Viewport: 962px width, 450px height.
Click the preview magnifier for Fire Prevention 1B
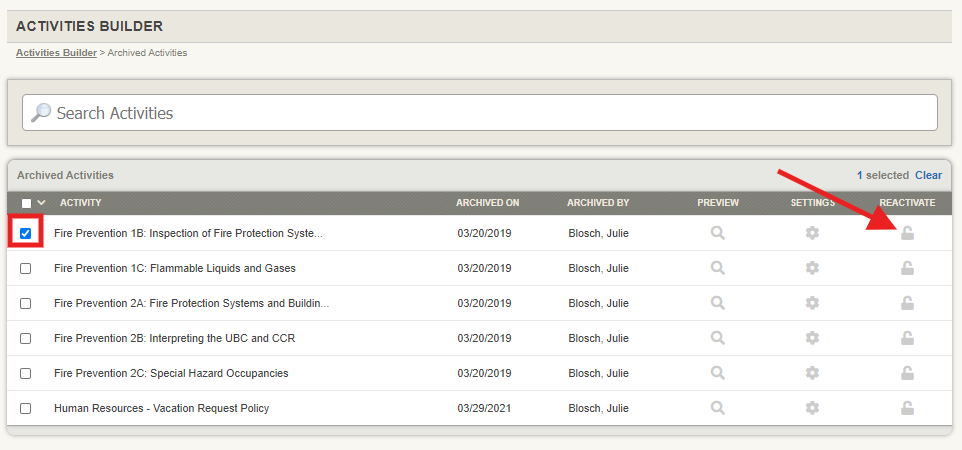(717, 233)
